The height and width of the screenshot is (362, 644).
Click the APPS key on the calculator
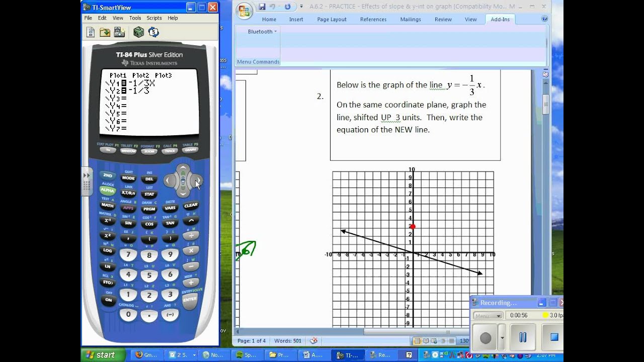pyautogui.click(x=128, y=208)
